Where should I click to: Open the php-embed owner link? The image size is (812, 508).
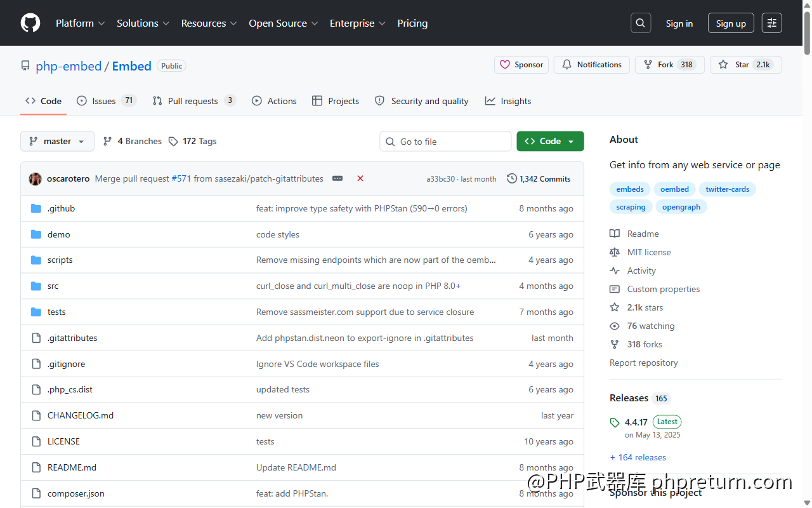point(69,66)
